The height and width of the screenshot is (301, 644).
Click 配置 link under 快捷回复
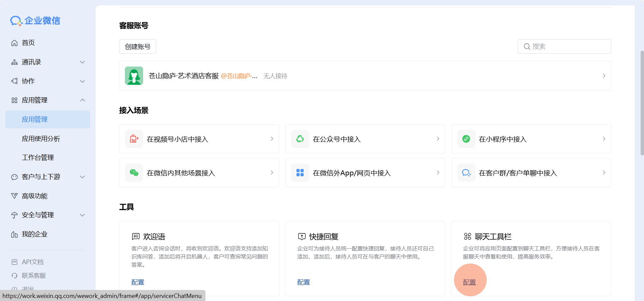(303, 282)
